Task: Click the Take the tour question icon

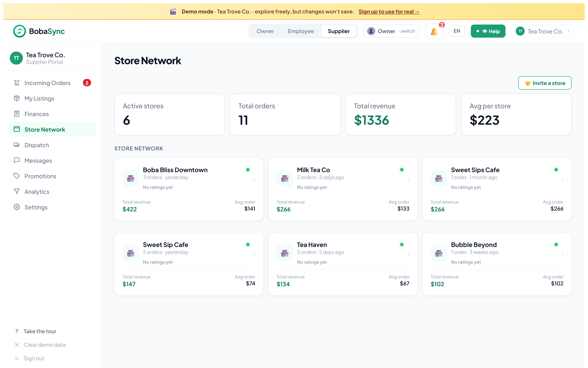Action: point(17,331)
